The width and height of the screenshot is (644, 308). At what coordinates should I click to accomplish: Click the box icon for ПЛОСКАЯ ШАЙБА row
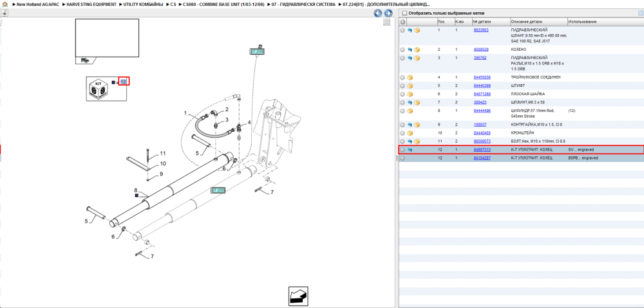[410, 95]
